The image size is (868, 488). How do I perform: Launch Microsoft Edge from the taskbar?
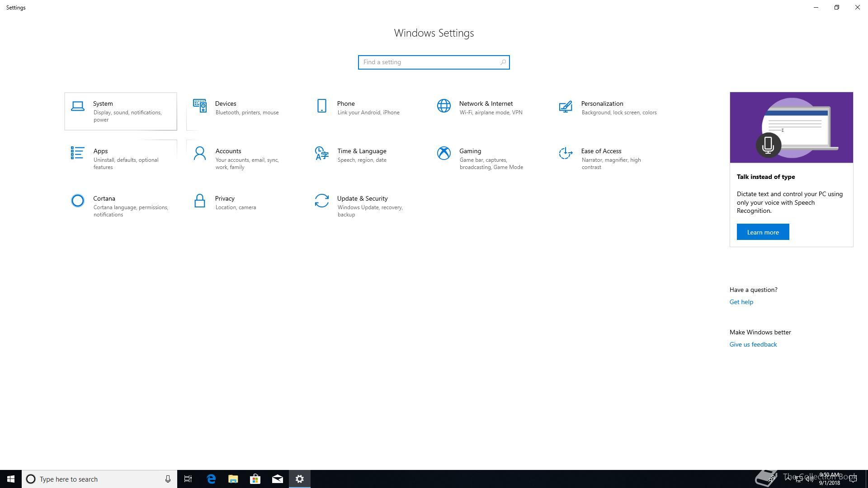click(211, 479)
